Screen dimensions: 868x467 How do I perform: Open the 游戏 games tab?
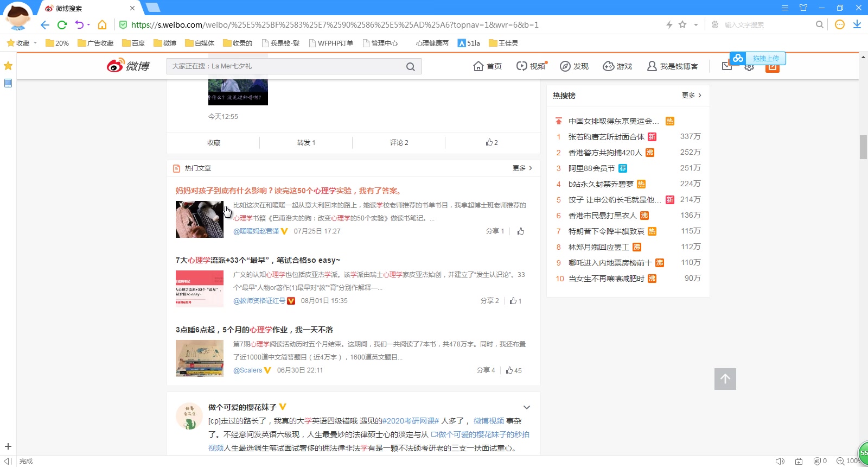(x=617, y=66)
